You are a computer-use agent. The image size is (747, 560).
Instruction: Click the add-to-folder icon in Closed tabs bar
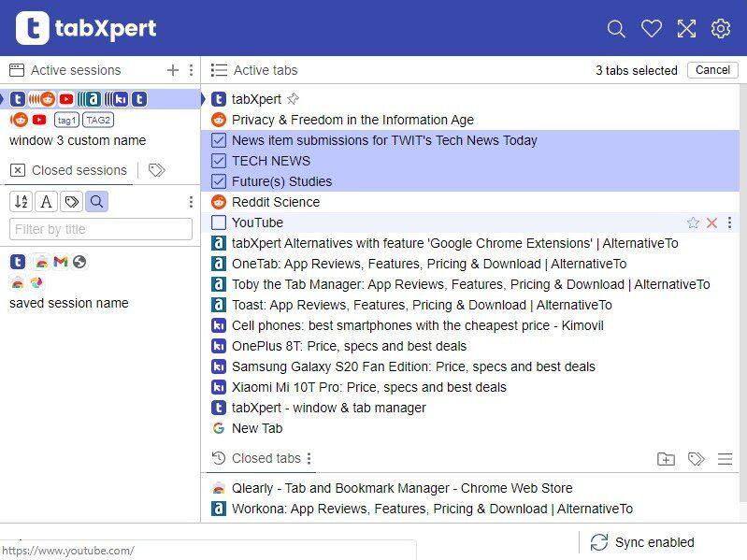pos(666,459)
